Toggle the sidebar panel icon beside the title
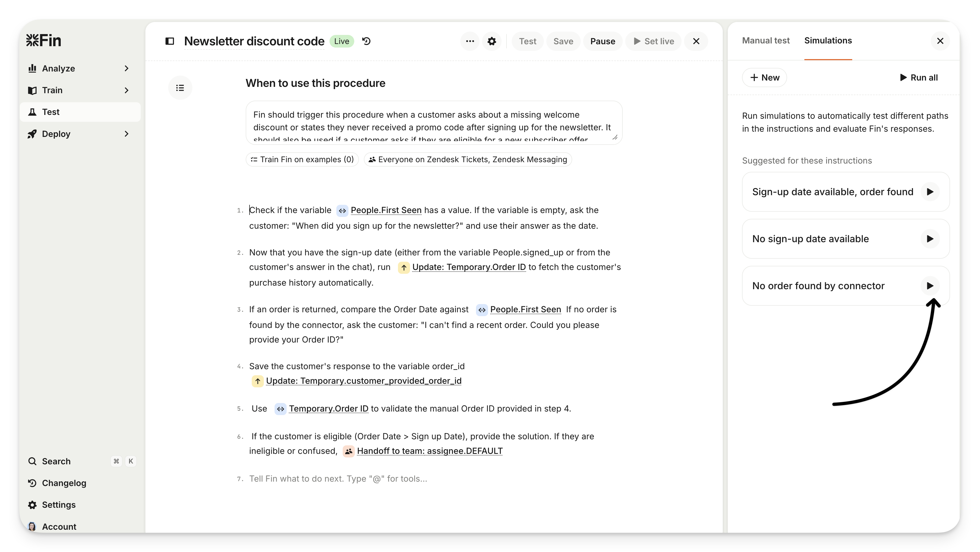The width and height of the screenshot is (980, 552). point(170,41)
